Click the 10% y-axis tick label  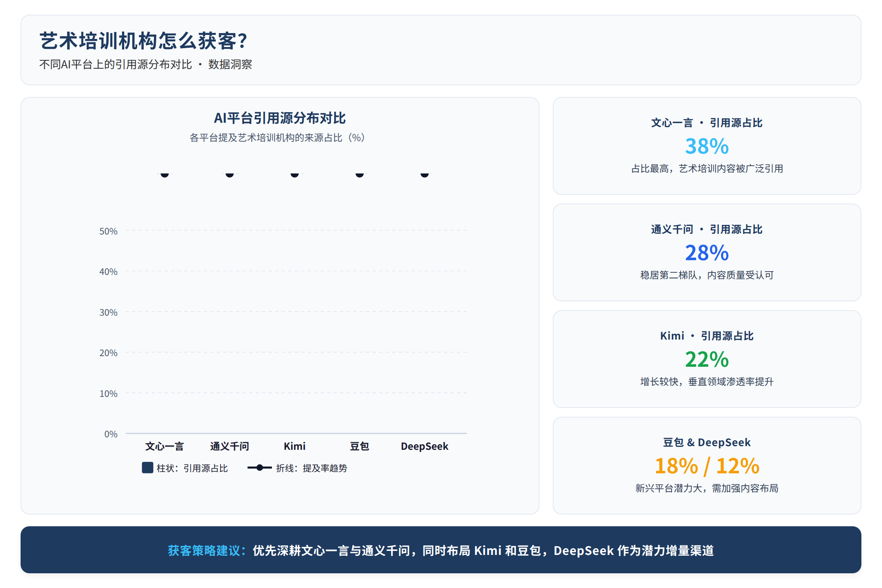(x=108, y=394)
